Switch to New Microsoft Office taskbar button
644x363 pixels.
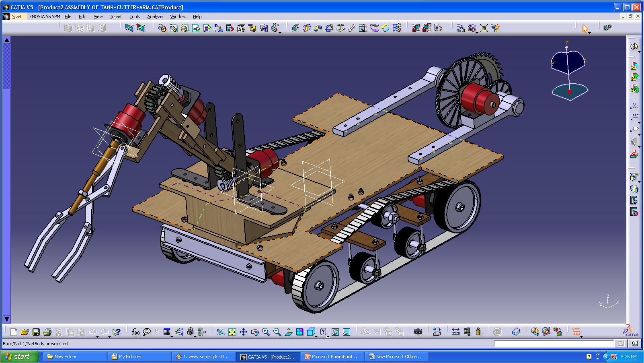(397, 357)
